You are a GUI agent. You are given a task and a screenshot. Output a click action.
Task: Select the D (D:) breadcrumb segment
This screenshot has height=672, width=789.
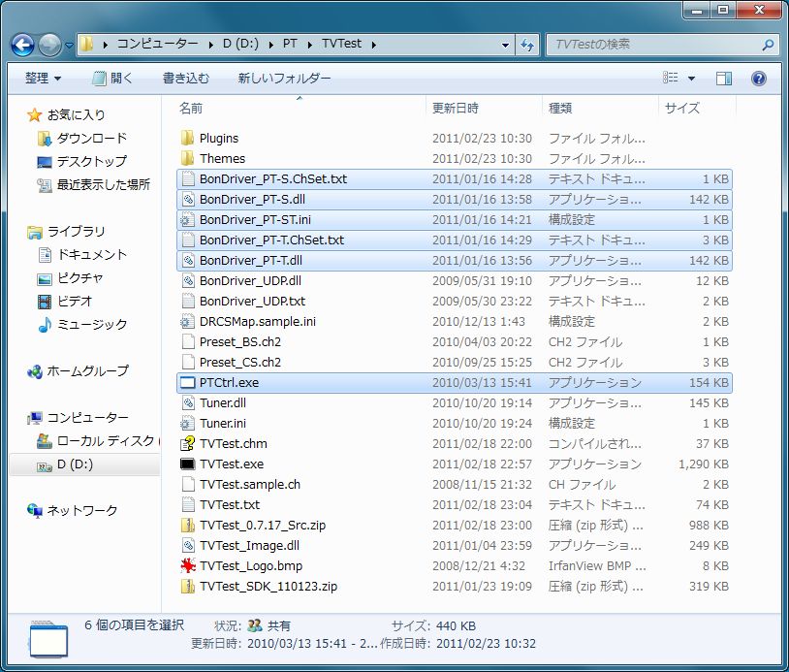pos(240,44)
